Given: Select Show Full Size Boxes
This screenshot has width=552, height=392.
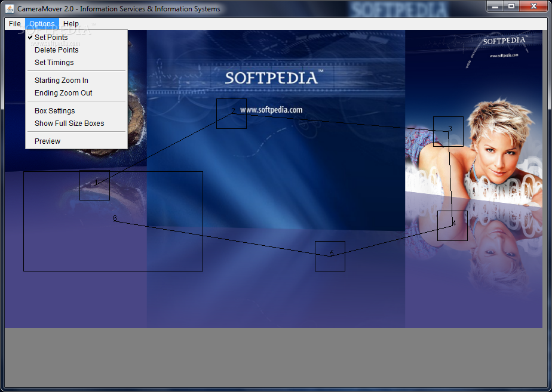Looking at the screenshot, I should pyautogui.click(x=76, y=124).
